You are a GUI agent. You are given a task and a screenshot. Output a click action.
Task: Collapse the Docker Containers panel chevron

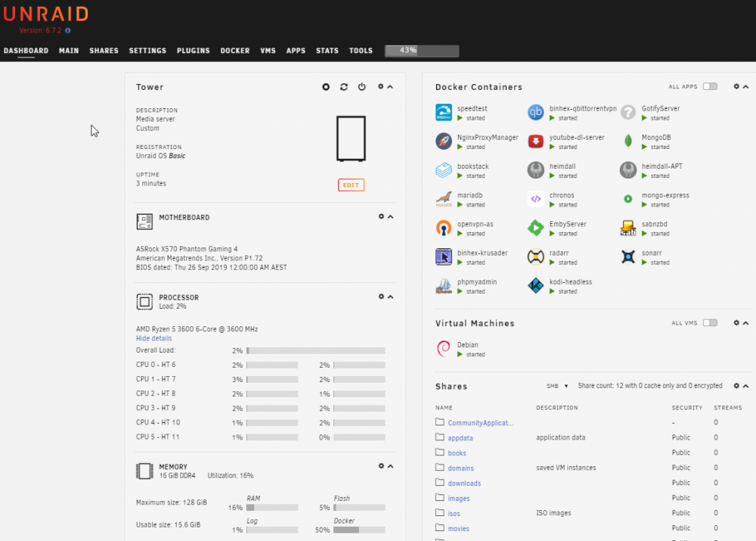click(x=746, y=87)
